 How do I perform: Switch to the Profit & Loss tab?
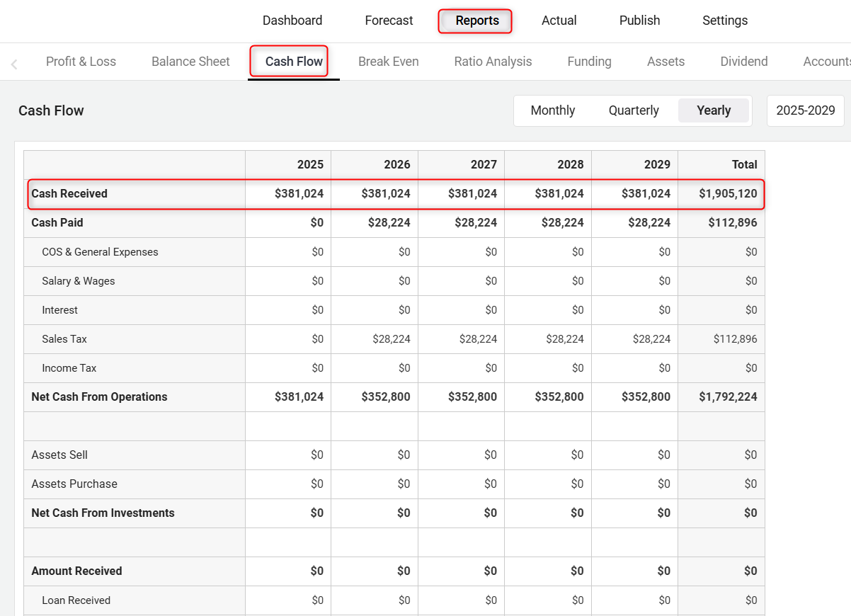[81, 62]
